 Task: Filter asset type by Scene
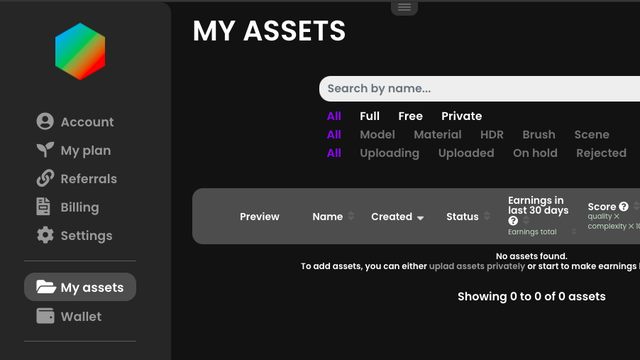[x=591, y=135]
